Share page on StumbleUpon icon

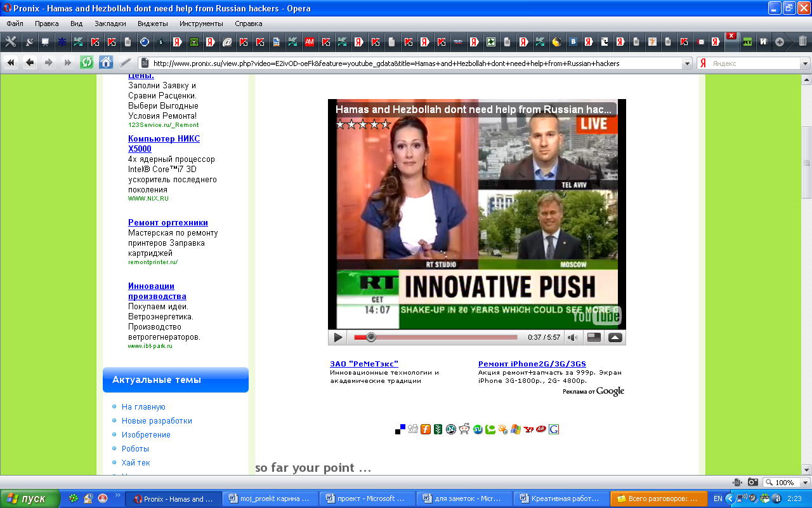click(x=478, y=429)
